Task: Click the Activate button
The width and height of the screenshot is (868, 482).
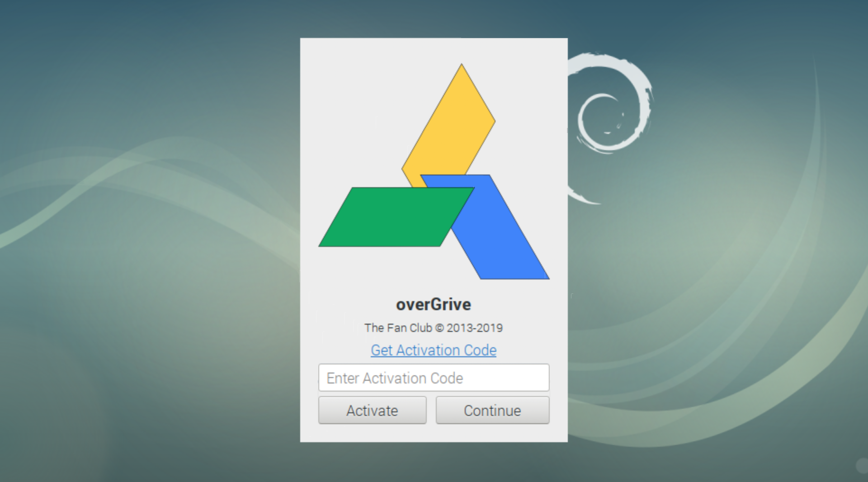Action: tap(372, 411)
